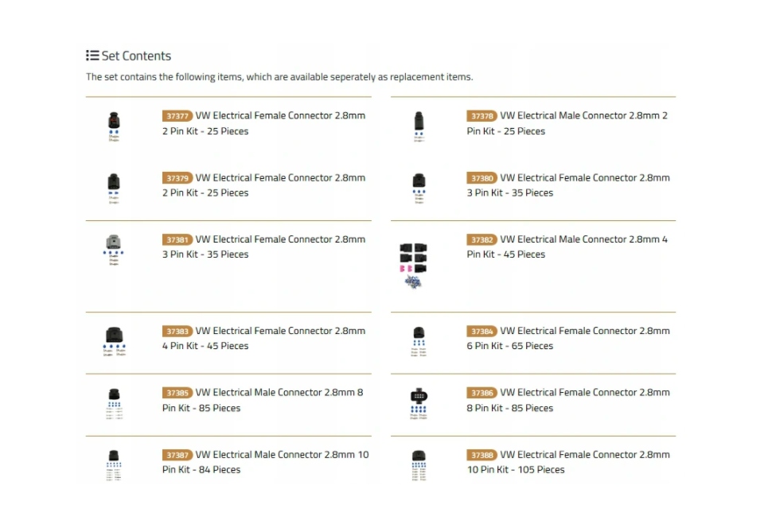
Task: Click the 37386 part number badge
Action: pyautogui.click(x=482, y=393)
